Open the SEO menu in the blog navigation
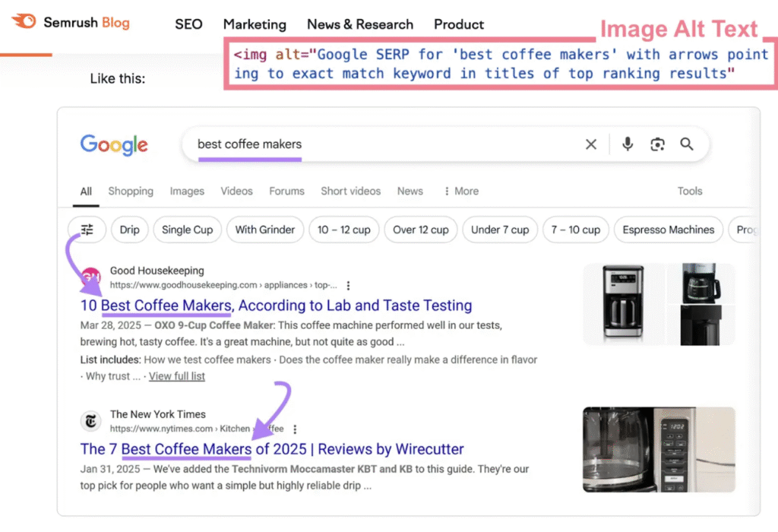 [188, 24]
